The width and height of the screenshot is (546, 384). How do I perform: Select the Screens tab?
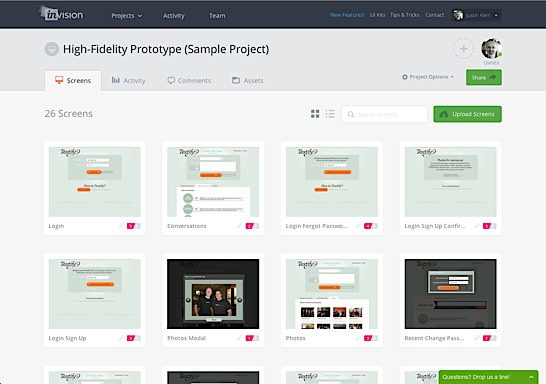73,80
